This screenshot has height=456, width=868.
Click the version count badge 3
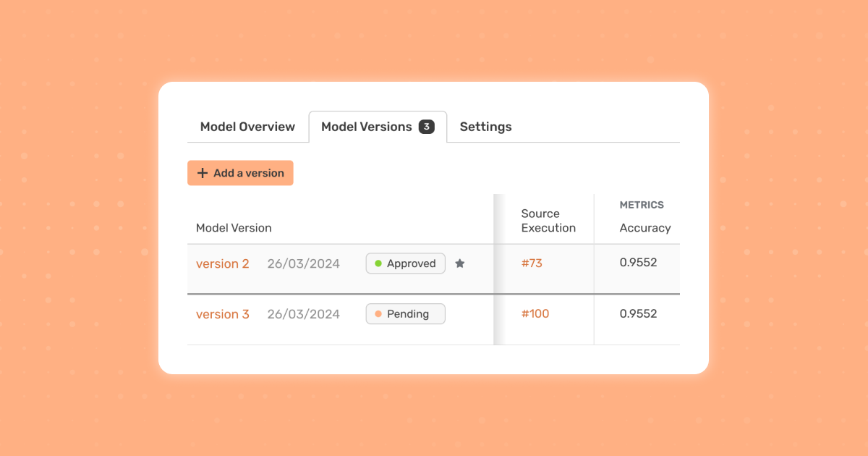[x=427, y=127]
